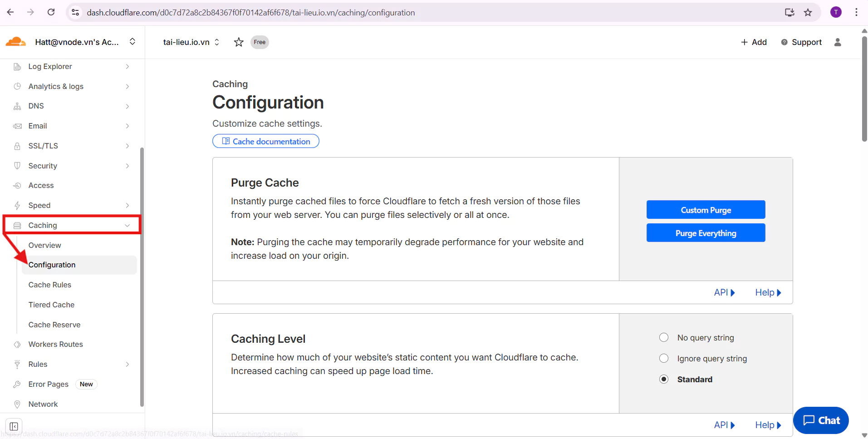Choose the Standard caching level
Viewport: 868px width, 439px height.
(x=664, y=379)
